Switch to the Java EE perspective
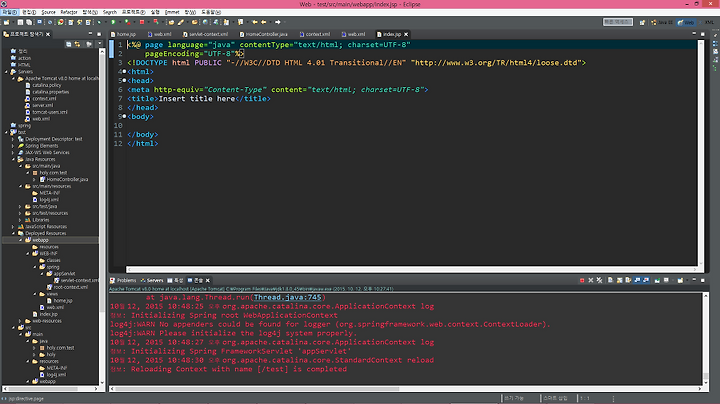The image size is (720, 404). click(662, 22)
